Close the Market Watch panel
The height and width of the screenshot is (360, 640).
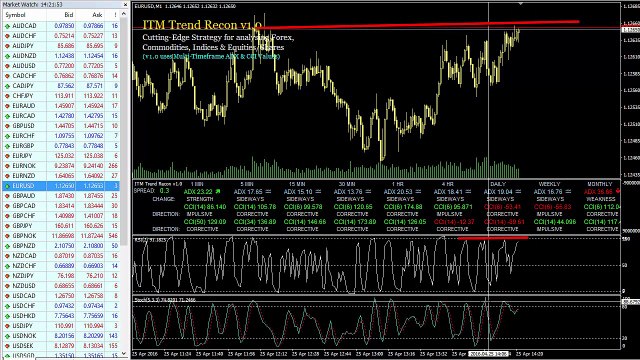click(x=125, y=4)
